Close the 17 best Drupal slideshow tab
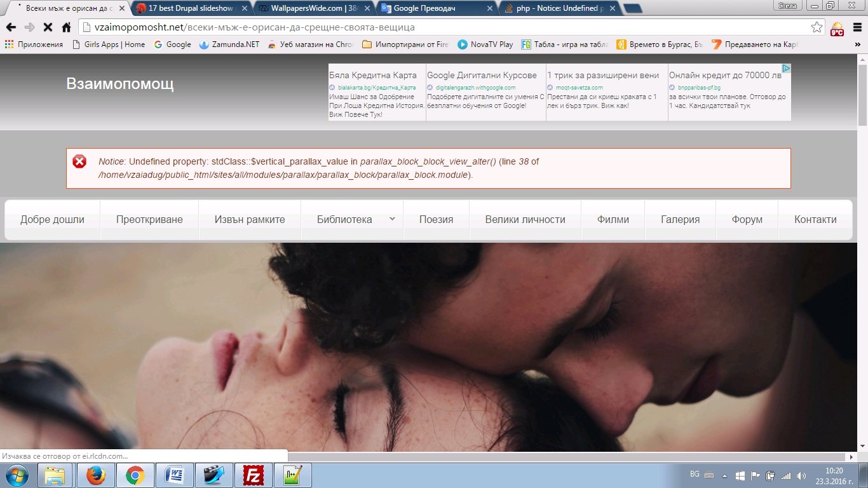 click(x=243, y=9)
